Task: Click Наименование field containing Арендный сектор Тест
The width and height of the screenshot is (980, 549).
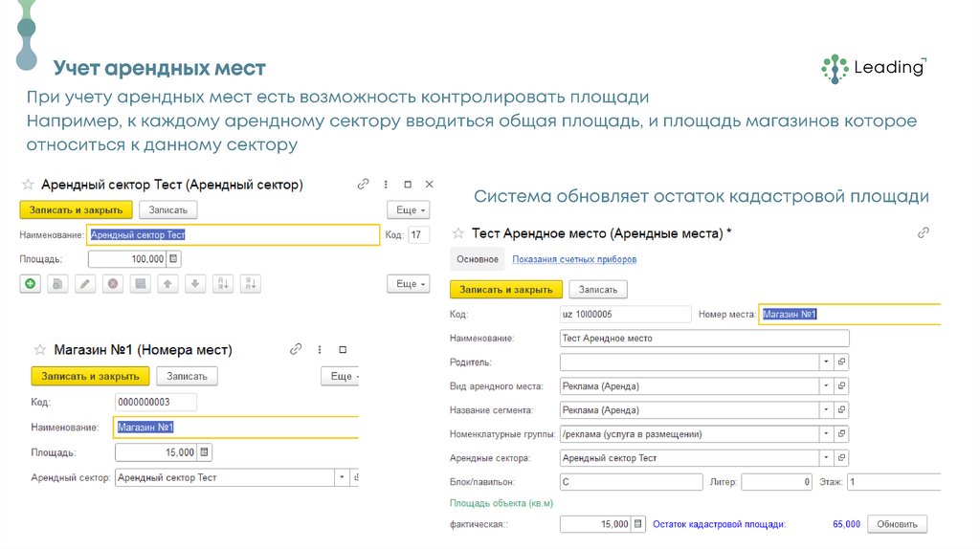Action: [234, 235]
